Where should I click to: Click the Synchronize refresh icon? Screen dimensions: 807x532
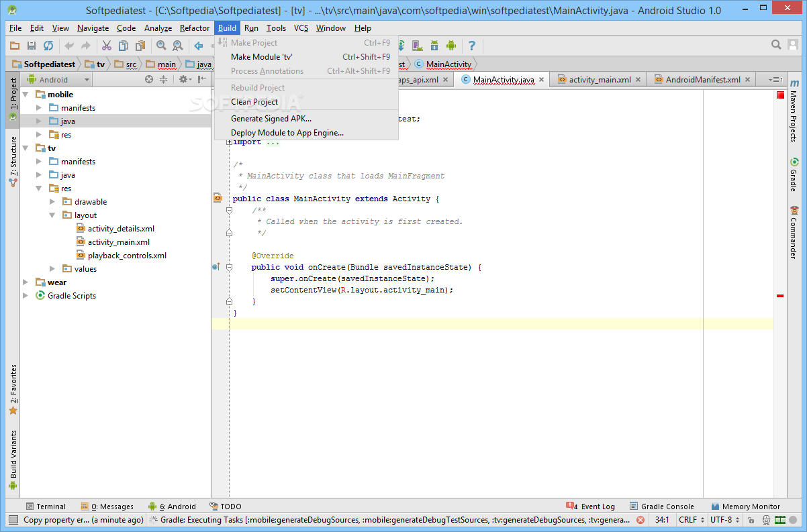(48, 46)
